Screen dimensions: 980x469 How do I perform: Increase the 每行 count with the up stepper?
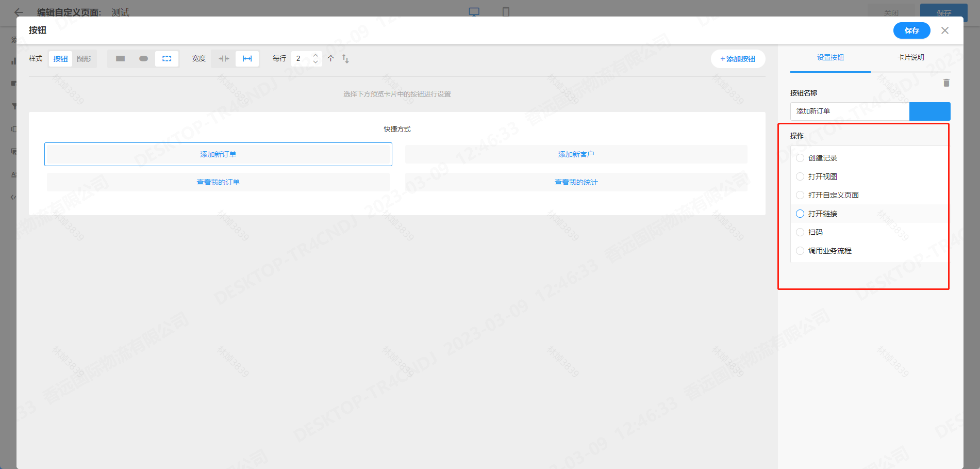pos(315,55)
